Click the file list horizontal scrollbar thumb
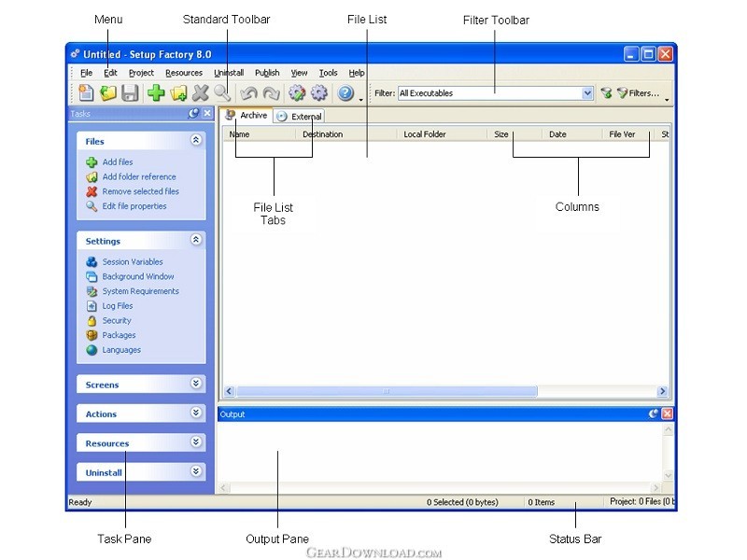 click(x=387, y=391)
